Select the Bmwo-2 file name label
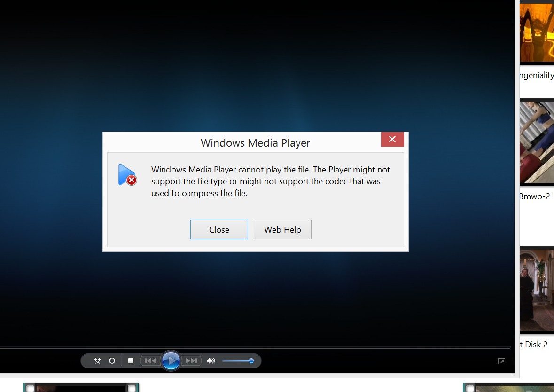 (535, 196)
